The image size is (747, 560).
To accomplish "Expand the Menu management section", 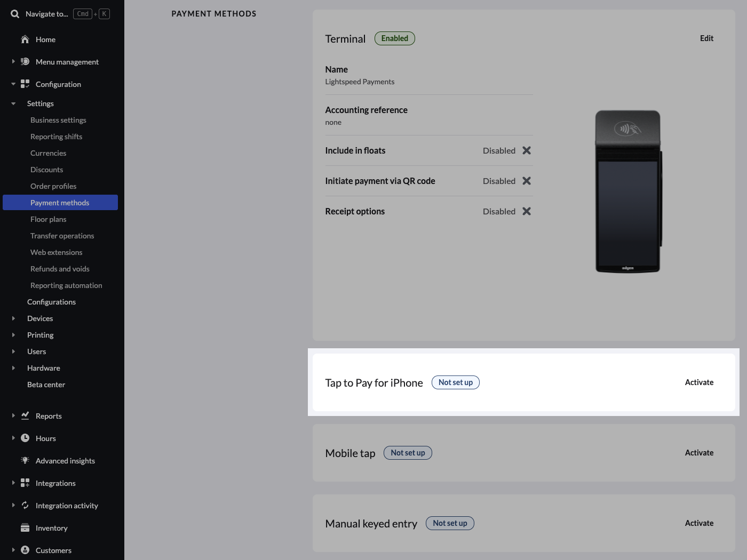I will pos(13,62).
